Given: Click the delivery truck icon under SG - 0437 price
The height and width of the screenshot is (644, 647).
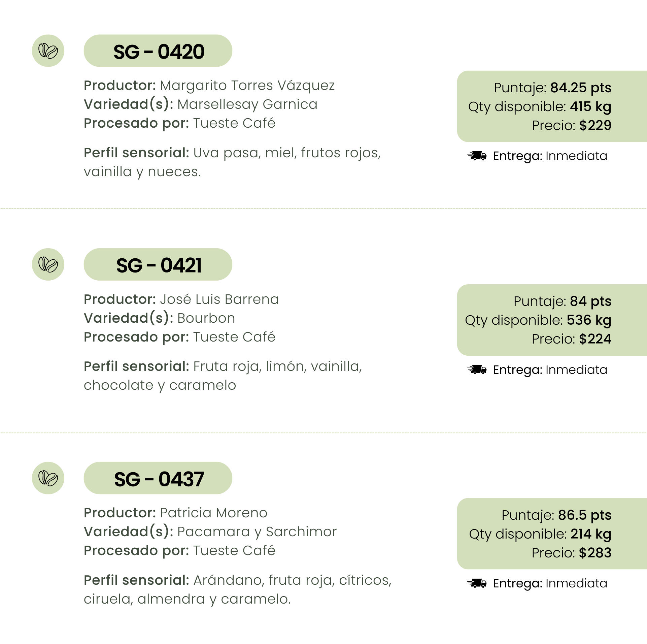Looking at the screenshot, I should click(477, 583).
